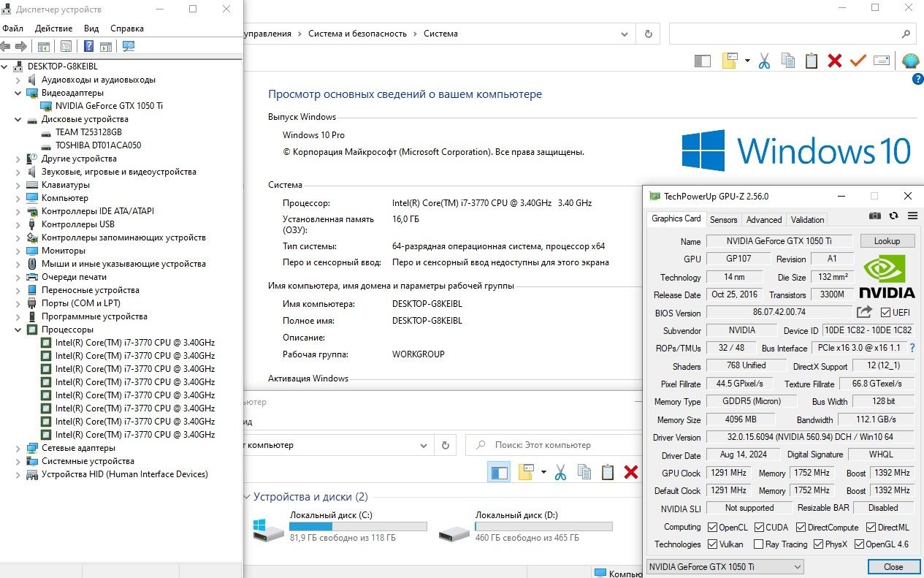
Task: Toggle the action pane icon in Device Manager
Action: click(106, 46)
